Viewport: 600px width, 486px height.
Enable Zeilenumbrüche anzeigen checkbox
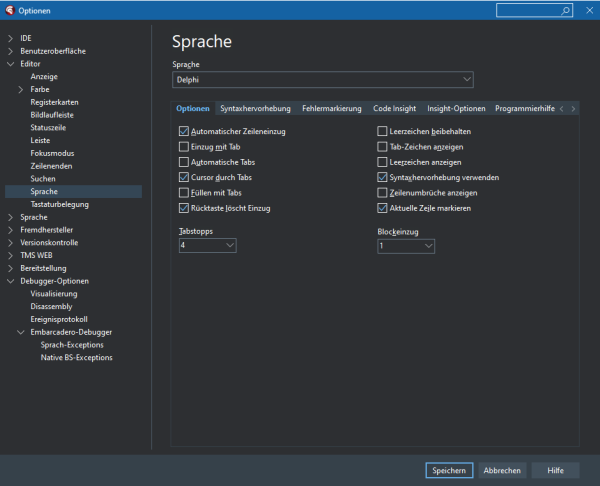coord(382,192)
